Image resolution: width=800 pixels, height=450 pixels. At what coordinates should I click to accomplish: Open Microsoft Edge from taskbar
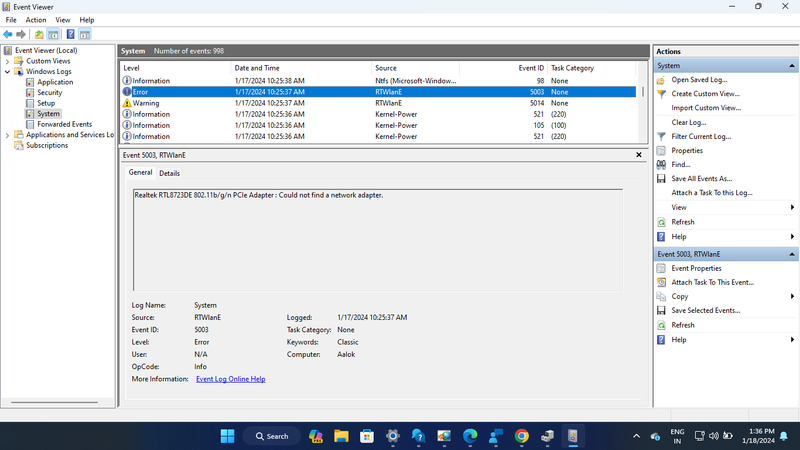(x=470, y=436)
